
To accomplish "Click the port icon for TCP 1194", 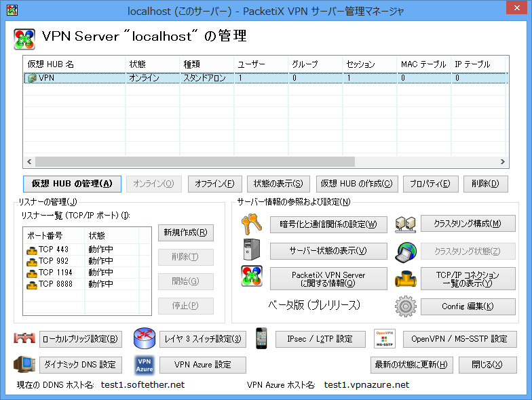I will tap(31, 273).
